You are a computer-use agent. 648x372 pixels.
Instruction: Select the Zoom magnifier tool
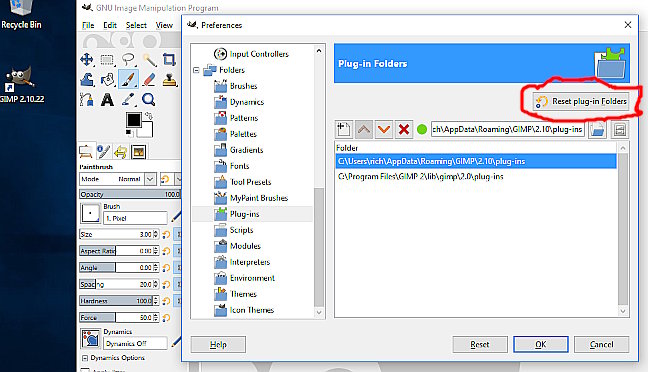149,100
